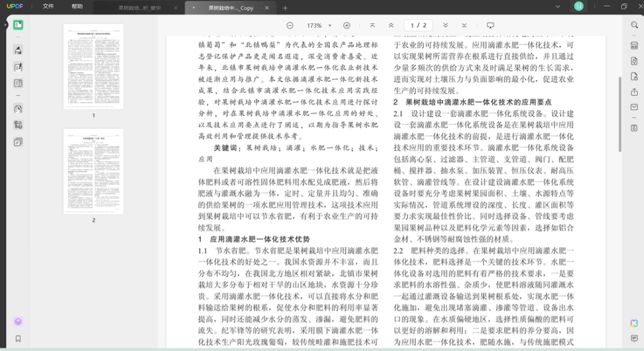Share the file using the share icon
Screen dimensions: 644x351
[x=634, y=92]
